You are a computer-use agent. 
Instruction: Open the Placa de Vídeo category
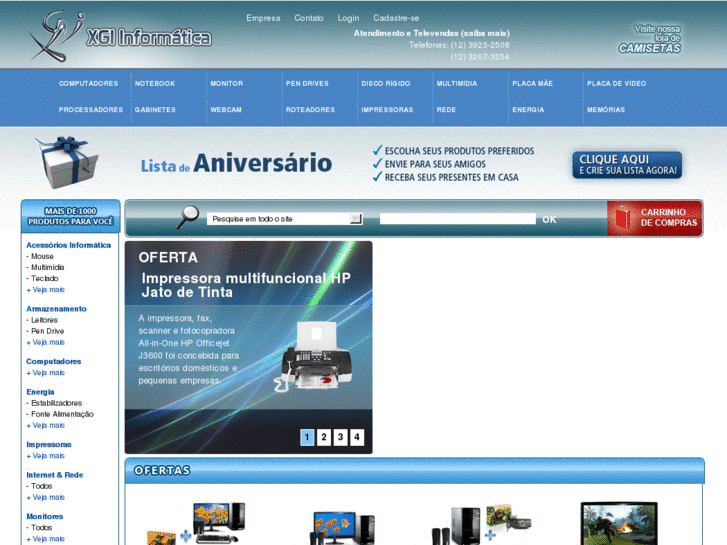[616, 83]
